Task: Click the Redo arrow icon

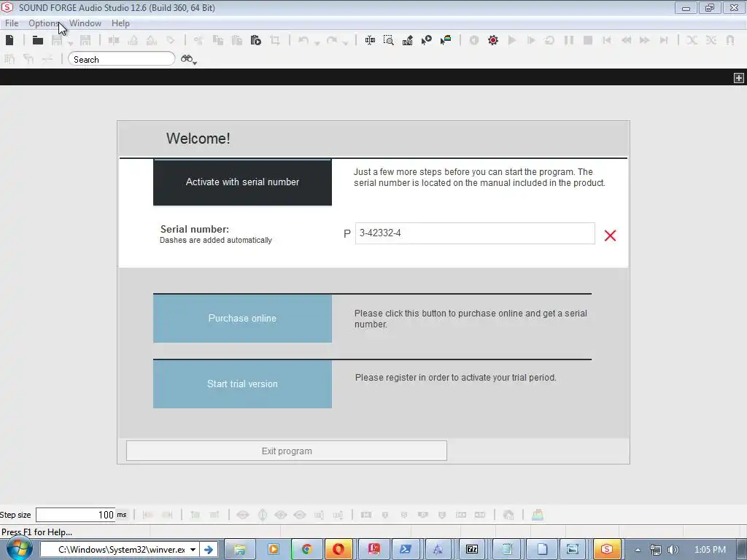Action: tap(332, 41)
